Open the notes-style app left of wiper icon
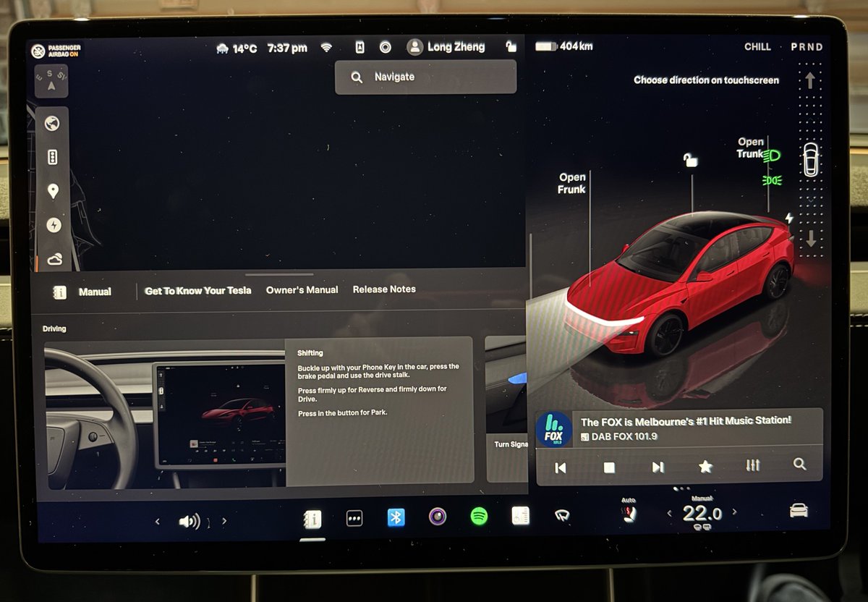 pos(520,515)
